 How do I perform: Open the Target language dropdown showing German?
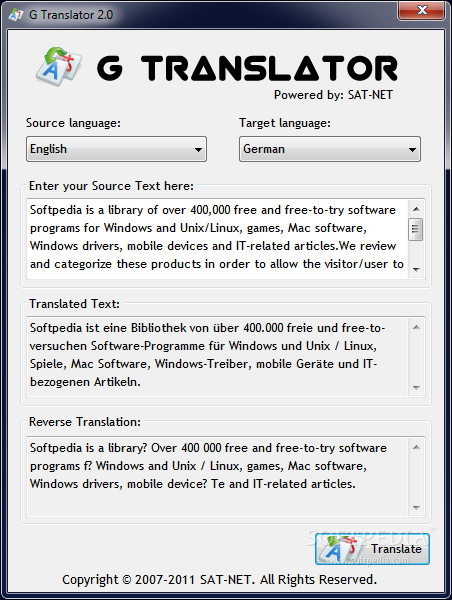pos(330,149)
